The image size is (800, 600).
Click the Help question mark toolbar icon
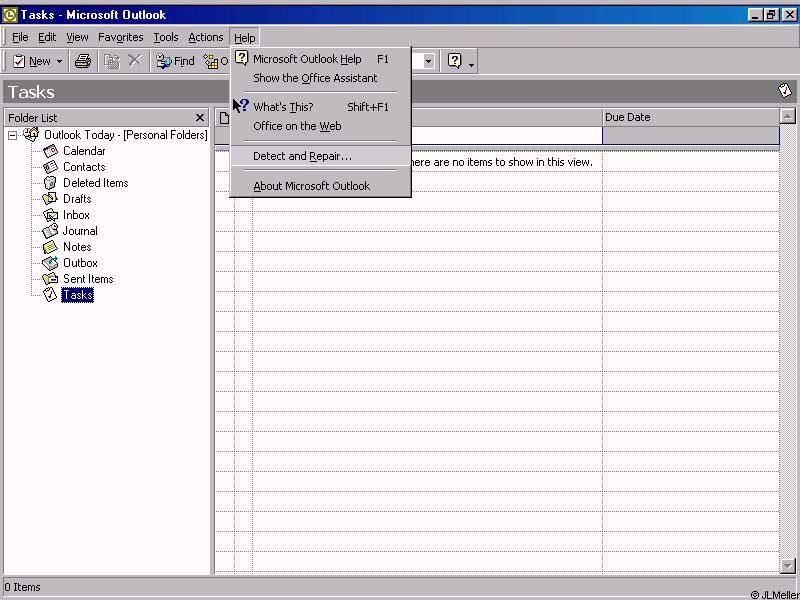tap(455, 61)
